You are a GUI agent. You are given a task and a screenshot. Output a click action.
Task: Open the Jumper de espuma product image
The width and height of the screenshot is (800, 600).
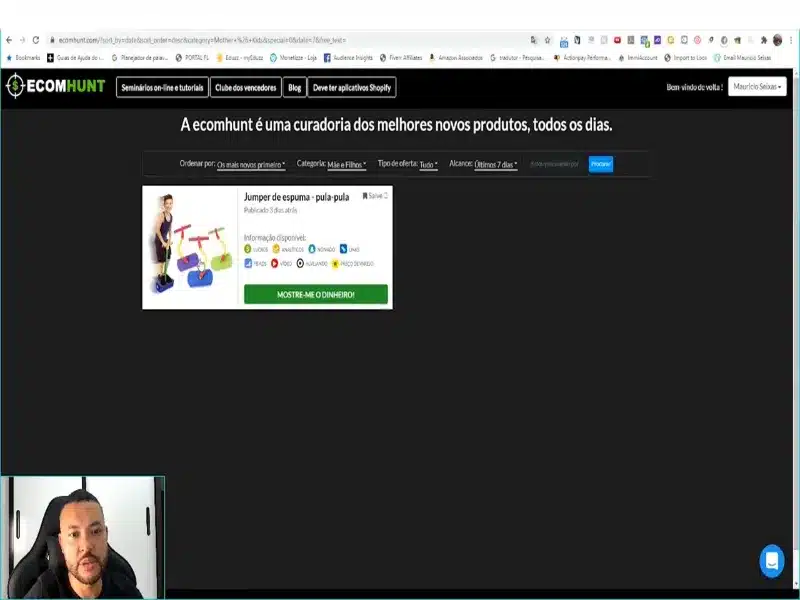point(190,246)
